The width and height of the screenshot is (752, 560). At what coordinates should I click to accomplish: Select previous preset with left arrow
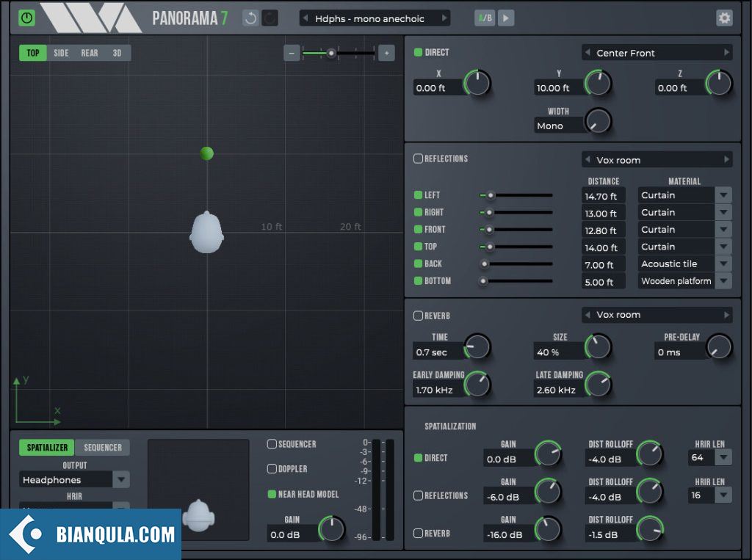point(305,18)
